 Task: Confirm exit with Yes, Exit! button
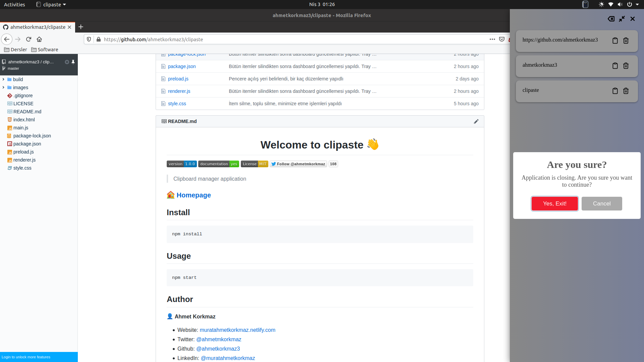[x=555, y=203]
